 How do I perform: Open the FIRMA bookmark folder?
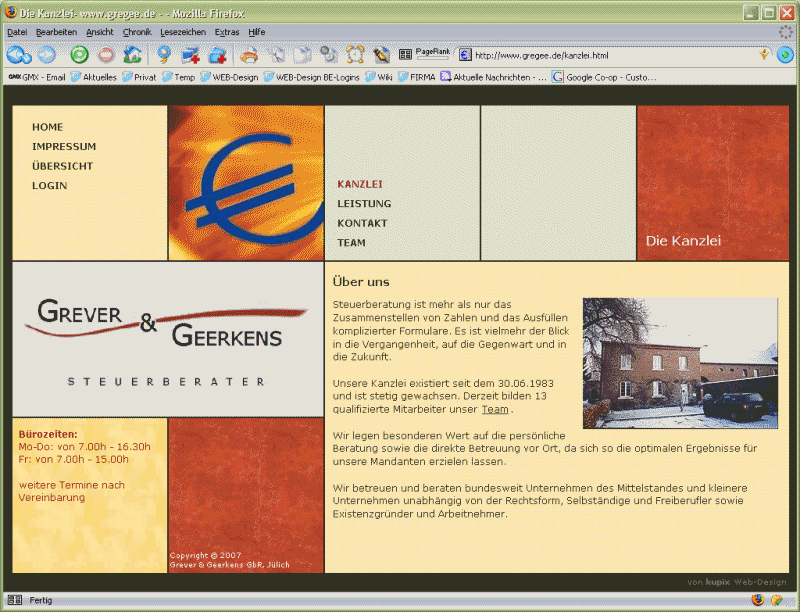click(416, 78)
